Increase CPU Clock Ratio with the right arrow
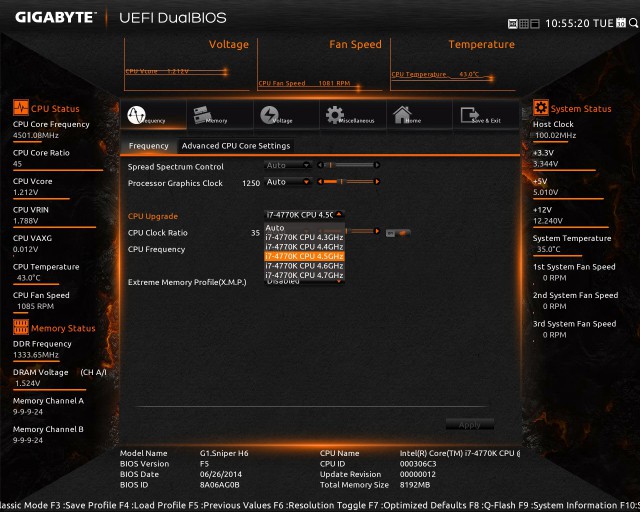The height and width of the screenshot is (512, 640). pyautogui.click(x=377, y=231)
